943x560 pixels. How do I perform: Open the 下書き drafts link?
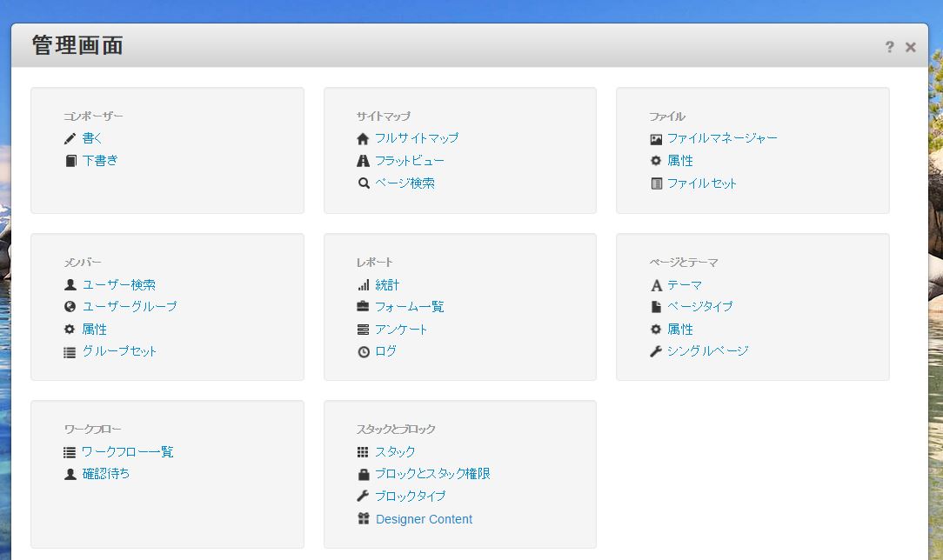point(100,160)
